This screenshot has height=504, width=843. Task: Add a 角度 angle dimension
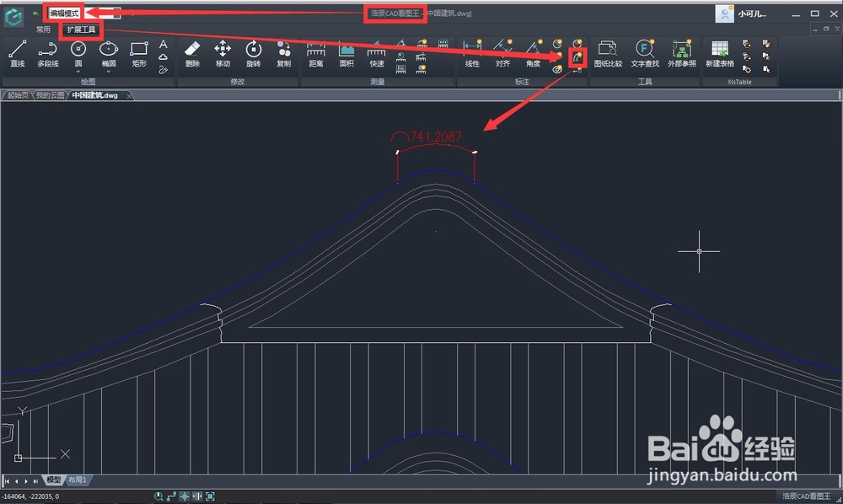point(533,54)
